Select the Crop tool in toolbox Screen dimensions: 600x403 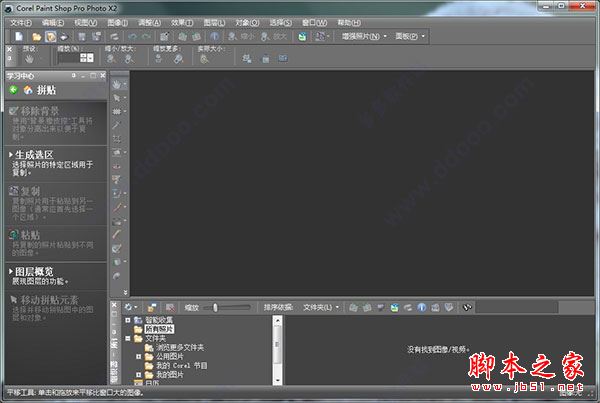tap(117, 139)
